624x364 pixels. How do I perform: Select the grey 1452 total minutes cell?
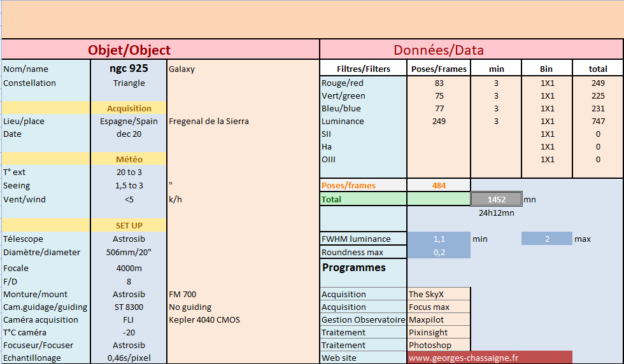pyautogui.click(x=496, y=199)
